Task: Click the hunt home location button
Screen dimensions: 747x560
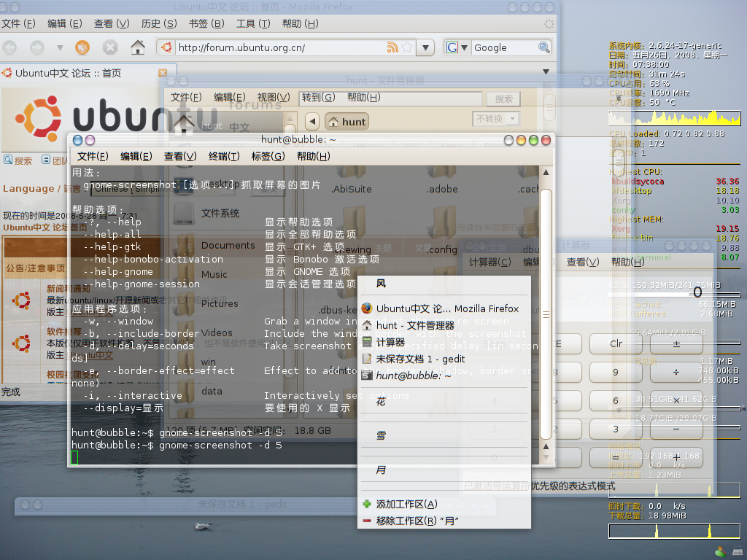Action: tap(347, 122)
